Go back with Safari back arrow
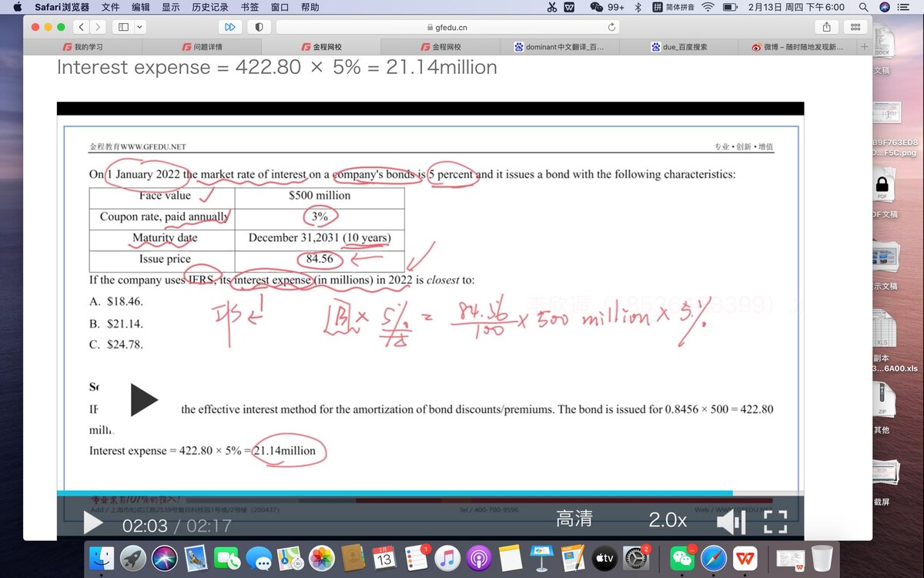 tap(82, 27)
